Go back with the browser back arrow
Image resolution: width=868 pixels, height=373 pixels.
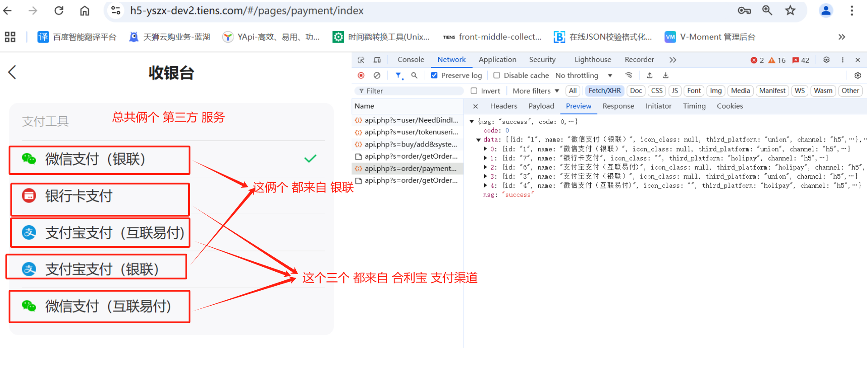coord(7,10)
